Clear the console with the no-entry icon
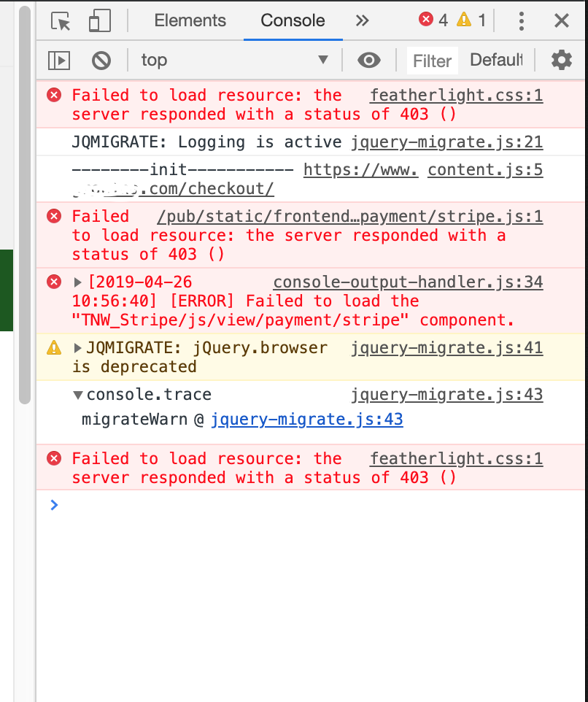The width and height of the screenshot is (588, 702). [x=101, y=60]
